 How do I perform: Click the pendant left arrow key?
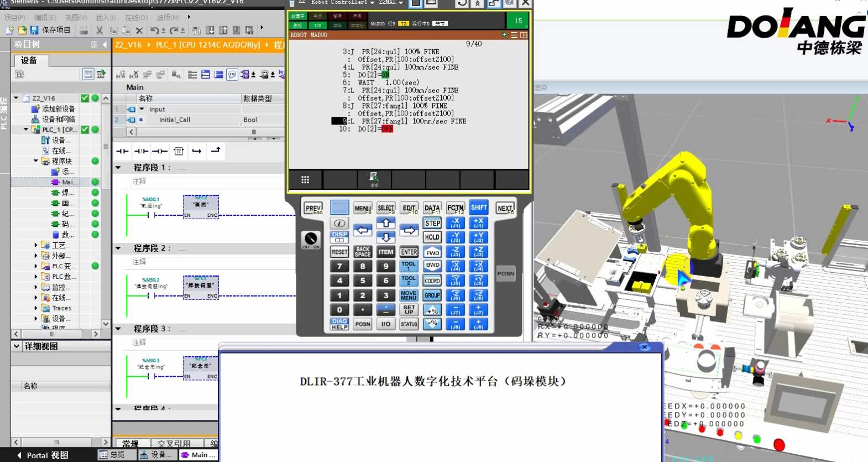pos(363,230)
